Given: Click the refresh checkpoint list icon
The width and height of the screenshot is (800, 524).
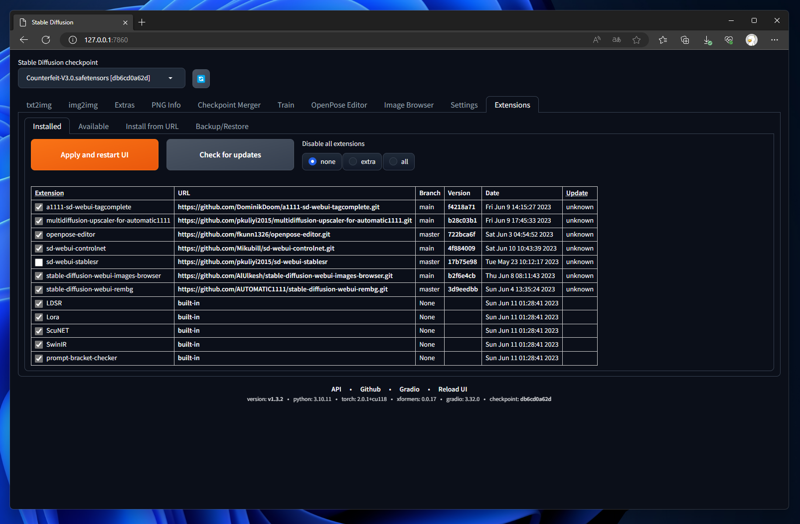Looking at the screenshot, I should tap(201, 79).
